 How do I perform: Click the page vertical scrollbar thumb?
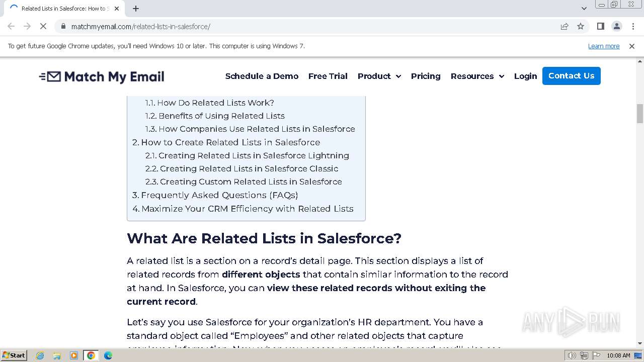[x=640, y=113]
